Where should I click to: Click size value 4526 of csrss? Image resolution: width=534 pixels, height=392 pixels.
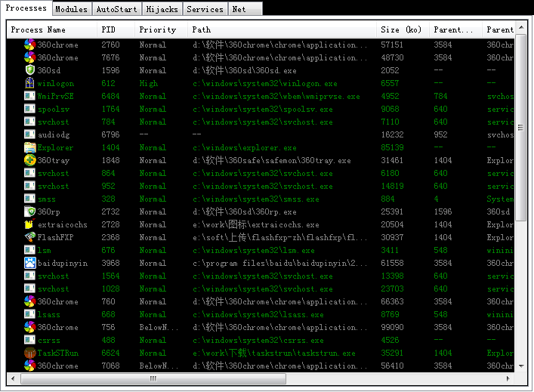[390, 340]
